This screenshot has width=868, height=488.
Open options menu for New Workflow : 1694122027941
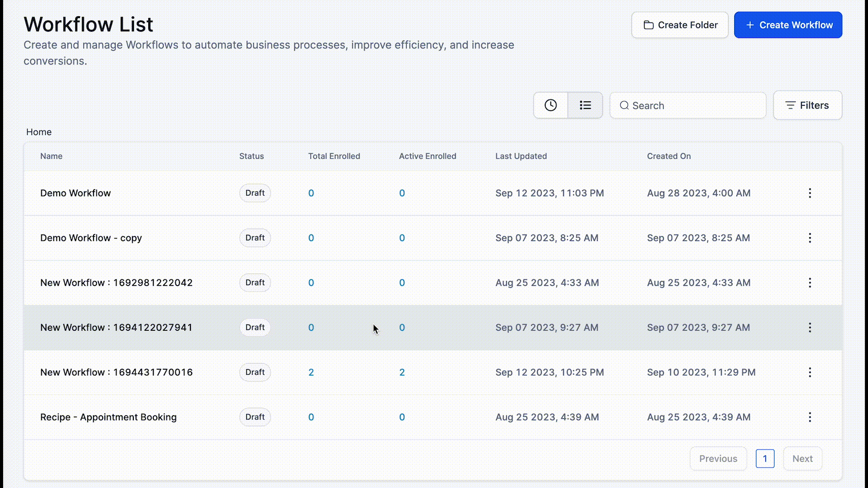point(810,327)
